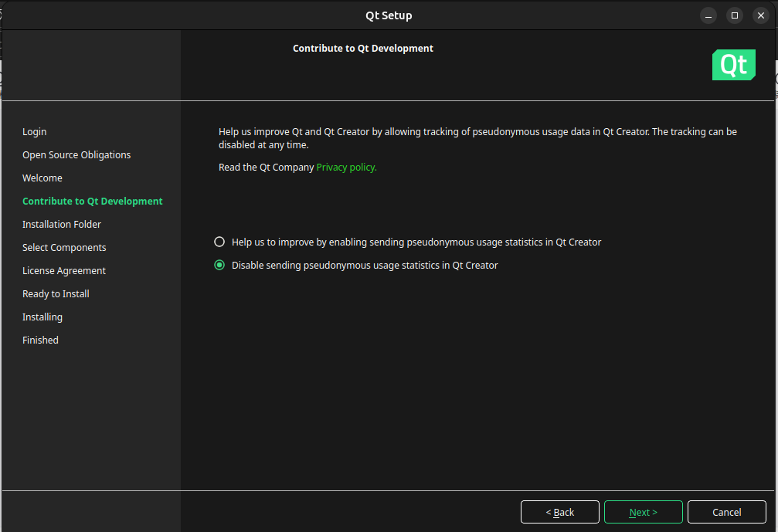Go back to previous setup page
The width and height of the screenshot is (778, 532).
pyautogui.click(x=560, y=512)
